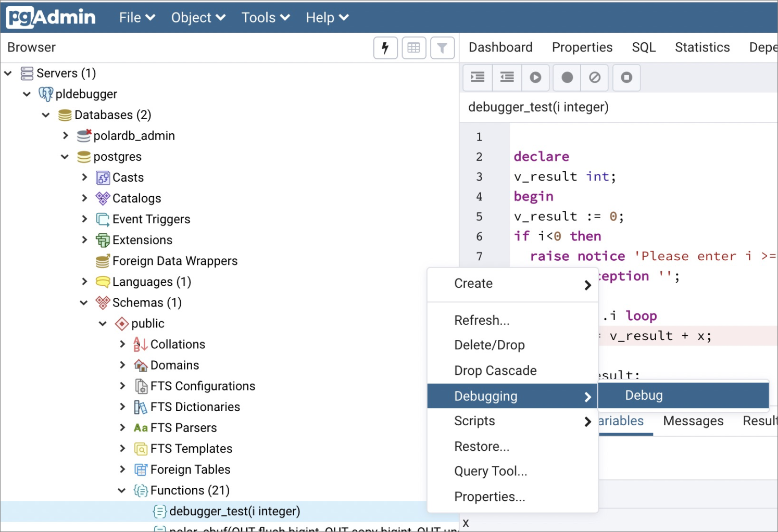This screenshot has height=532, width=778.
Task: Choose Drop Cascade from context menu
Action: [495, 370]
